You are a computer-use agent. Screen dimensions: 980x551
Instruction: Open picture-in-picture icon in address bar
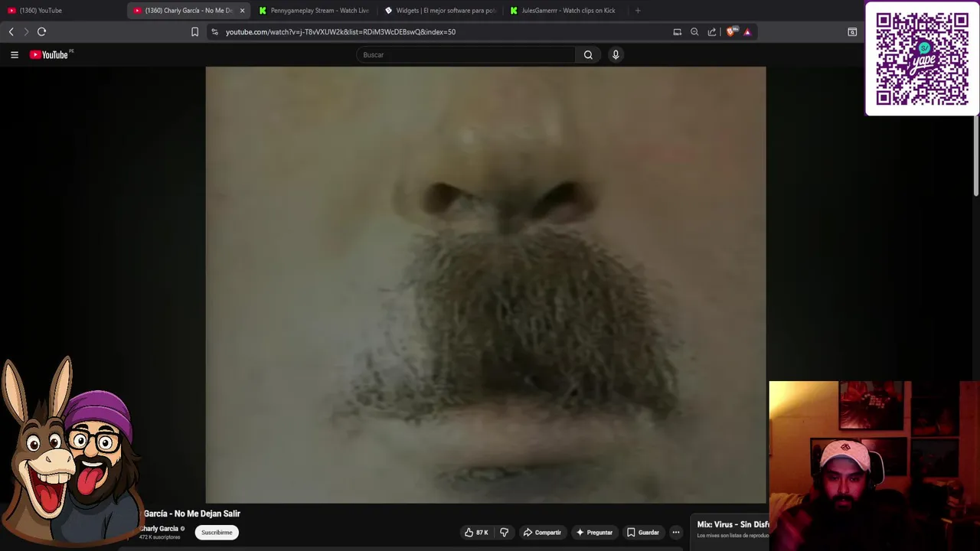677,31
